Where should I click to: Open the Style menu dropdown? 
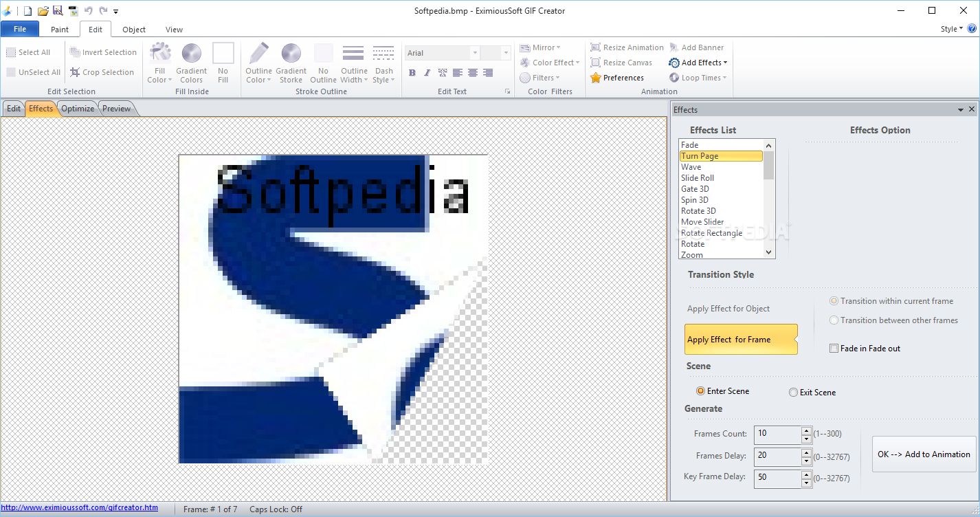point(952,29)
